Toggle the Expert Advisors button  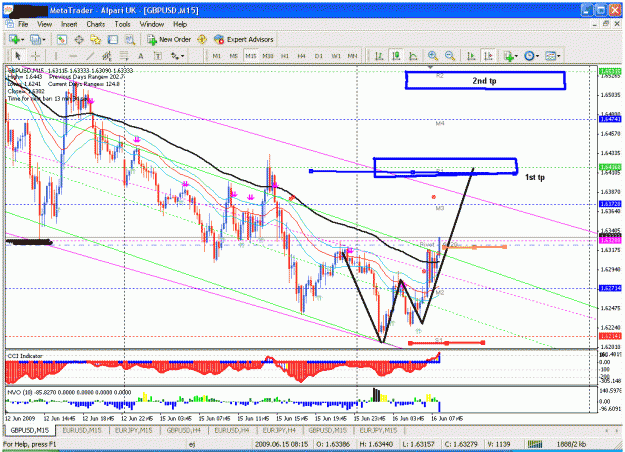[244, 39]
